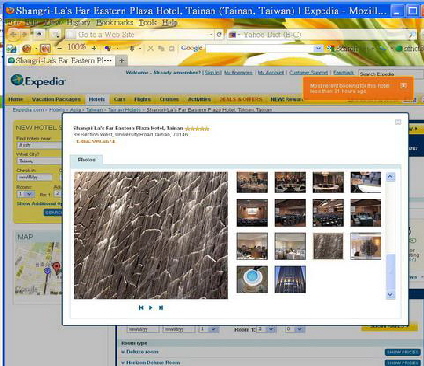Open the History menu
Viewport: 424px width, 366px height.
click(78, 23)
